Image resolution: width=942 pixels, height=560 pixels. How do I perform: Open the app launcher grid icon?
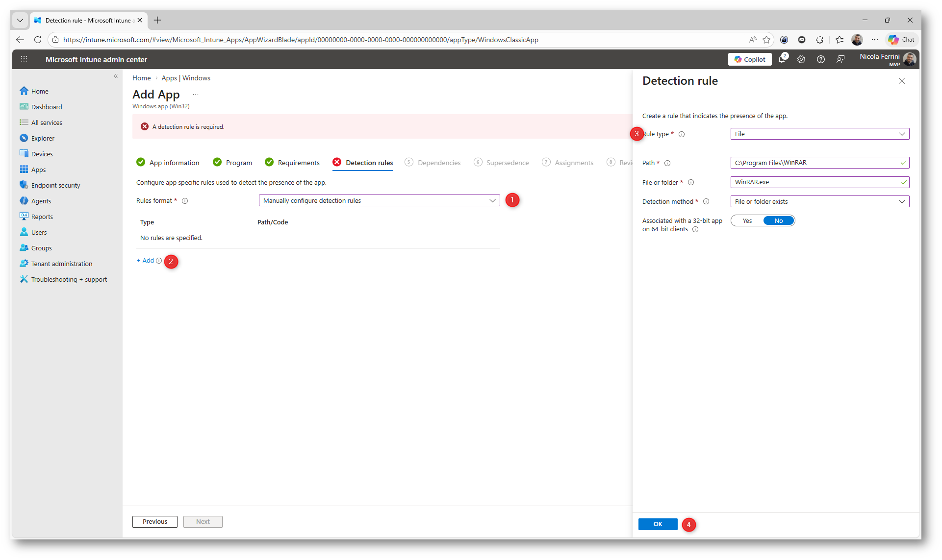pyautogui.click(x=24, y=59)
